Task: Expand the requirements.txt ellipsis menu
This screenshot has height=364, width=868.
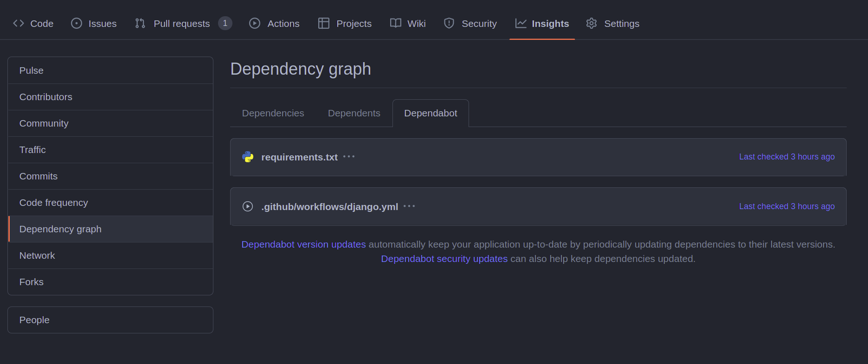Action: pos(349,157)
